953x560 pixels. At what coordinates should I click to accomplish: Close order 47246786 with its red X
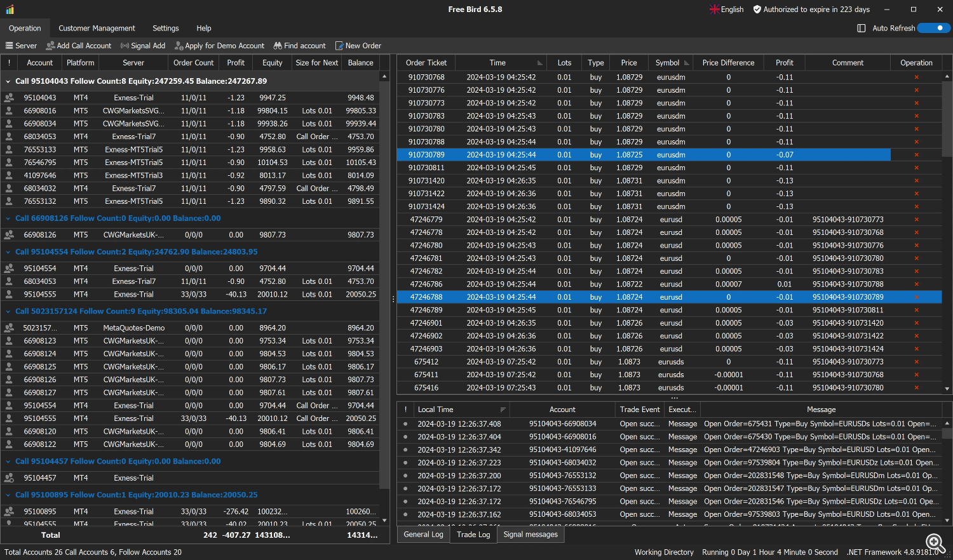pyautogui.click(x=916, y=284)
